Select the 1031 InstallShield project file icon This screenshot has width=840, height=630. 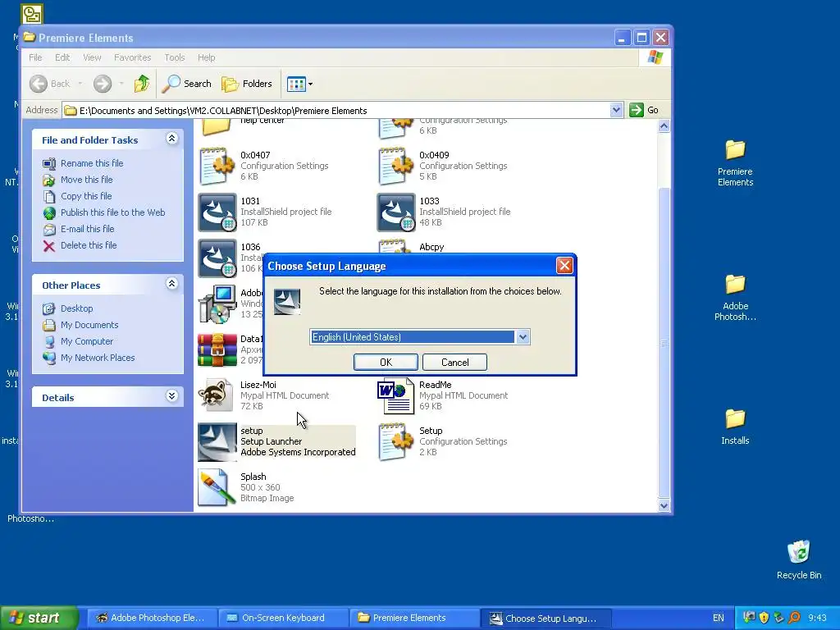click(x=217, y=212)
